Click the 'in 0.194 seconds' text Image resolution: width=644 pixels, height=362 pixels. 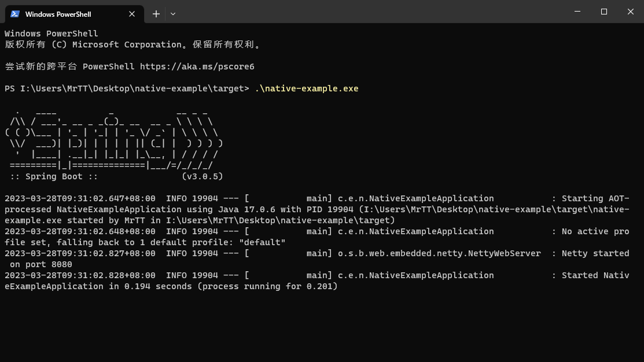coord(150,286)
